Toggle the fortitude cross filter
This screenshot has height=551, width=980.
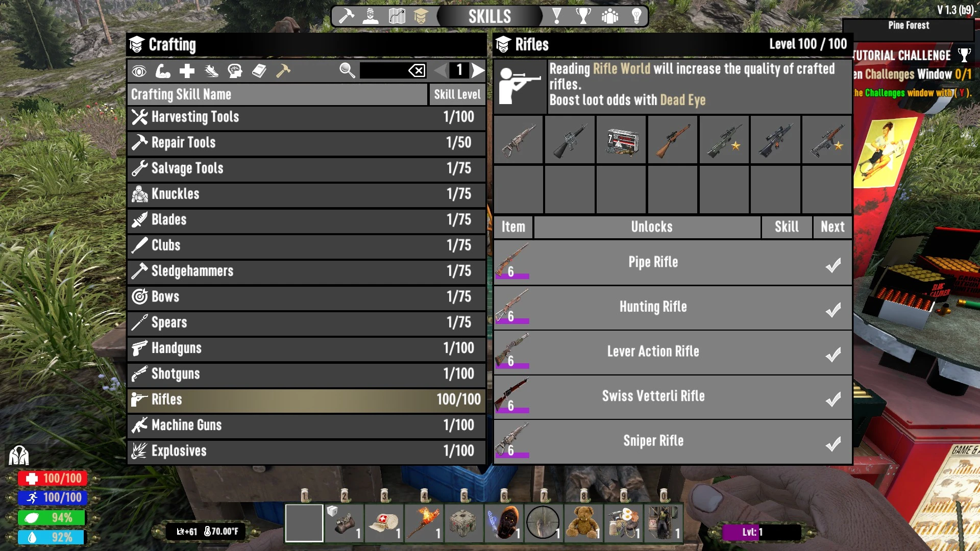(x=187, y=71)
